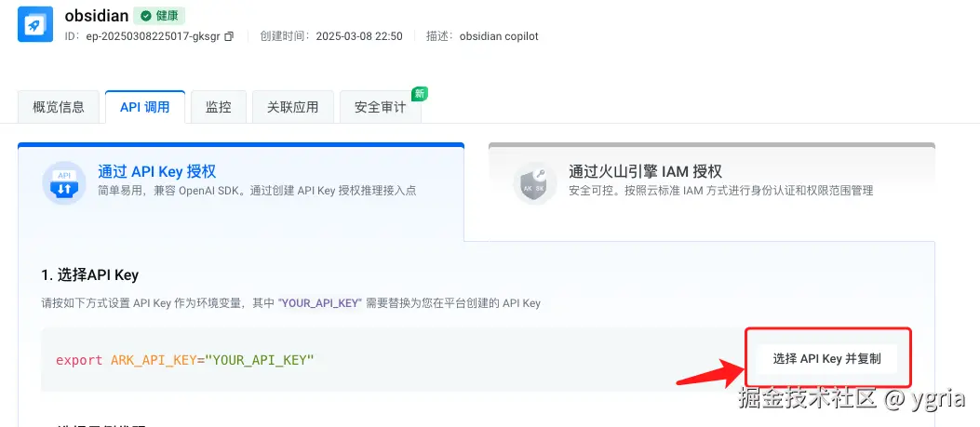Click the 选择 API Key 并复制 button
The width and height of the screenshot is (980, 427).
[x=826, y=359]
